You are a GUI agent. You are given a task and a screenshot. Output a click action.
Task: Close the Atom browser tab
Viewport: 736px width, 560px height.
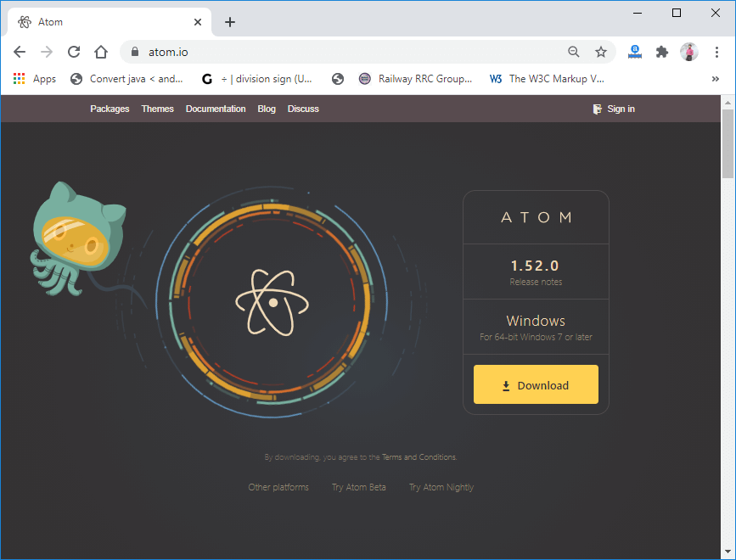click(198, 22)
